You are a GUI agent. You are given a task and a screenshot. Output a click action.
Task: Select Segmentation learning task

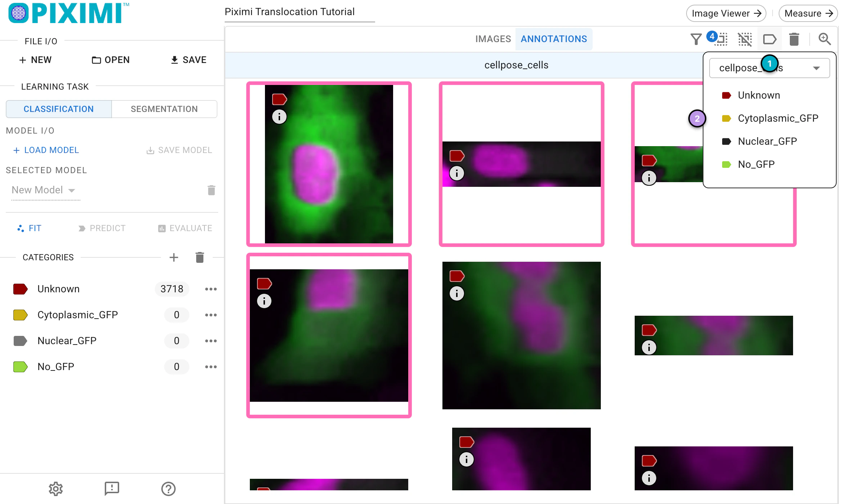164,109
